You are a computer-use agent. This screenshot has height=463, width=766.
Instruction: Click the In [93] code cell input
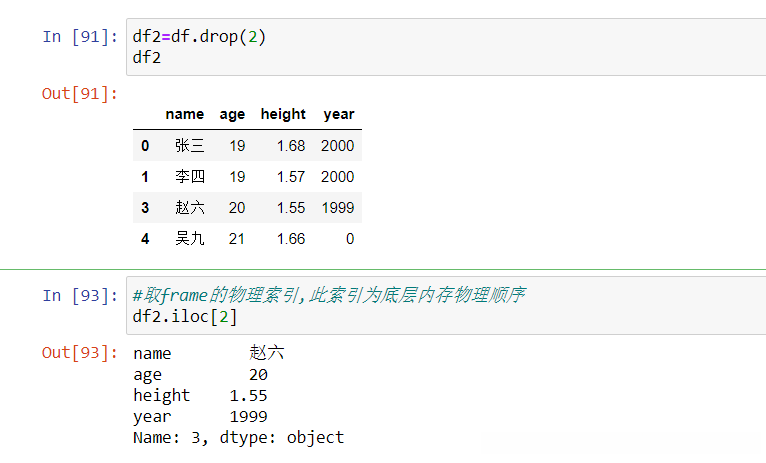pyautogui.click(x=440, y=306)
